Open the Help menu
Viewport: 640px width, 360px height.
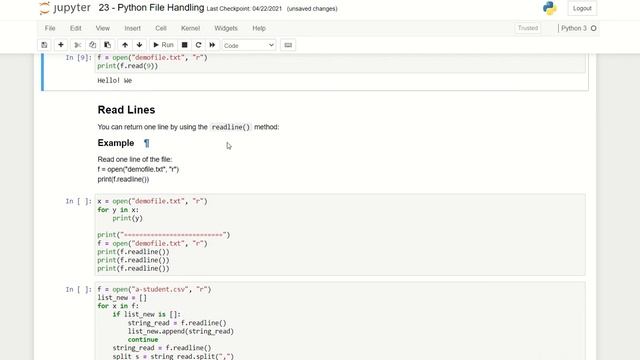click(x=259, y=28)
